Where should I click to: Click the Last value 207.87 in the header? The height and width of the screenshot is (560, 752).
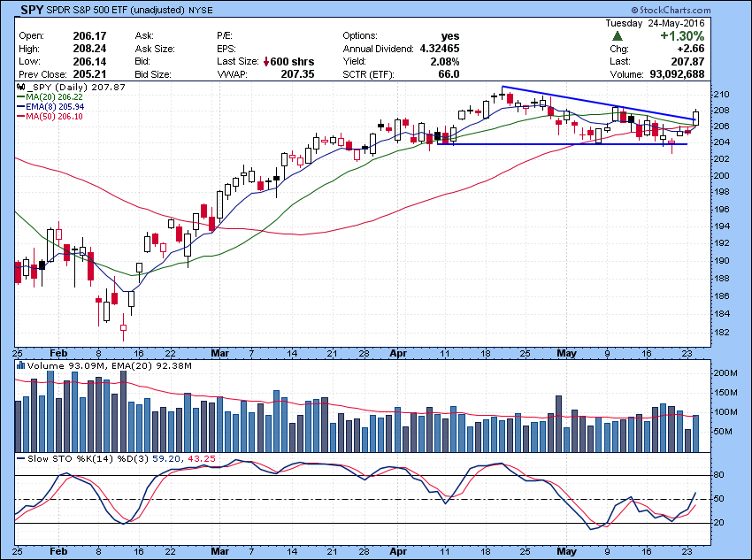point(687,61)
